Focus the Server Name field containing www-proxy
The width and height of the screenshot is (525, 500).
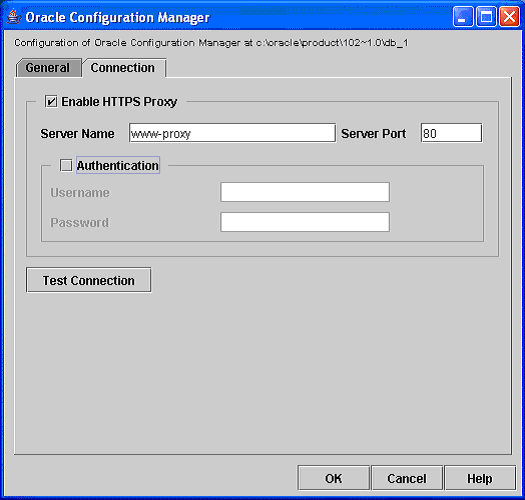click(232, 133)
